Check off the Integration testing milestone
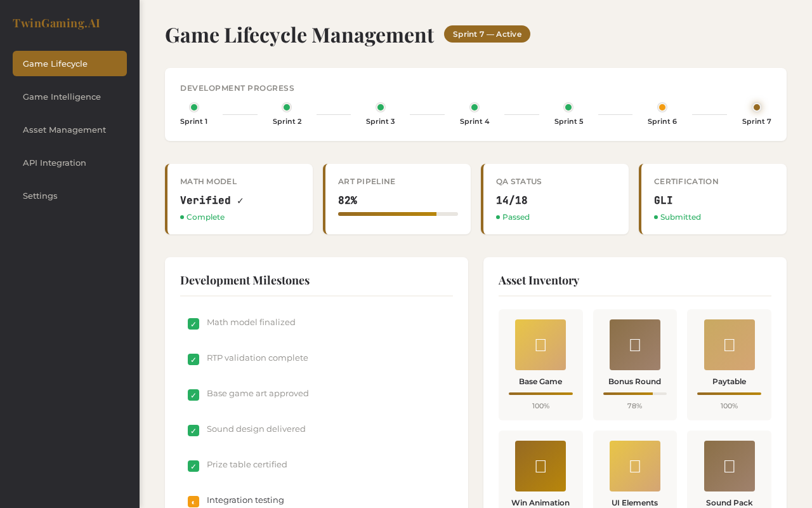The width and height of the screenshot is (812, 508). tap(193, 502)
